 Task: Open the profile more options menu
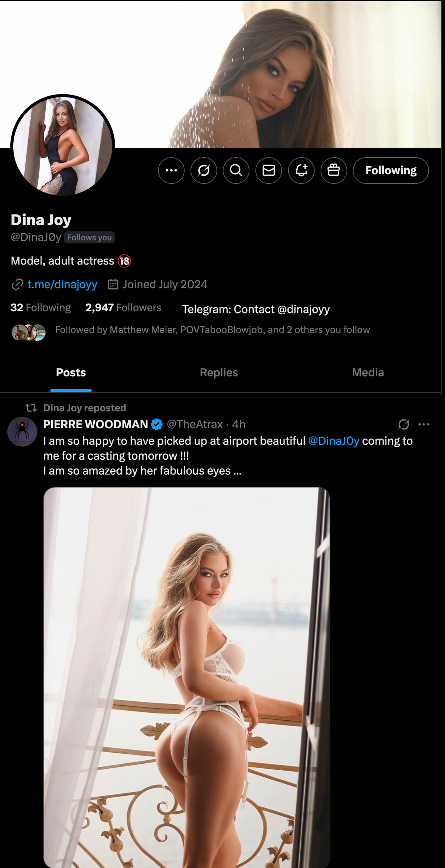click(x=171, y=171)
